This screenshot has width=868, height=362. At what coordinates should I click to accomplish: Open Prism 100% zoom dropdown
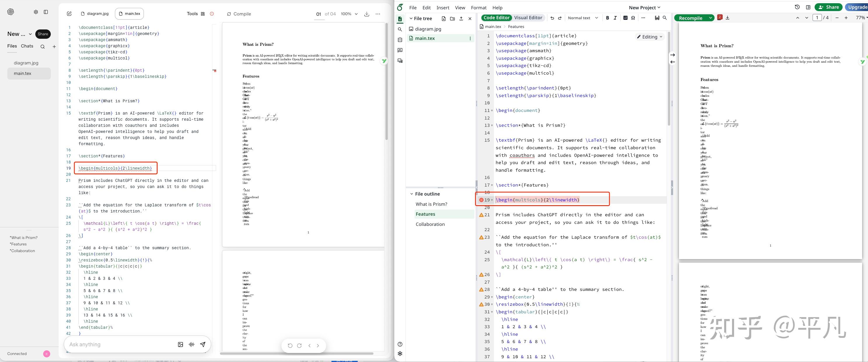click(349, 14)
